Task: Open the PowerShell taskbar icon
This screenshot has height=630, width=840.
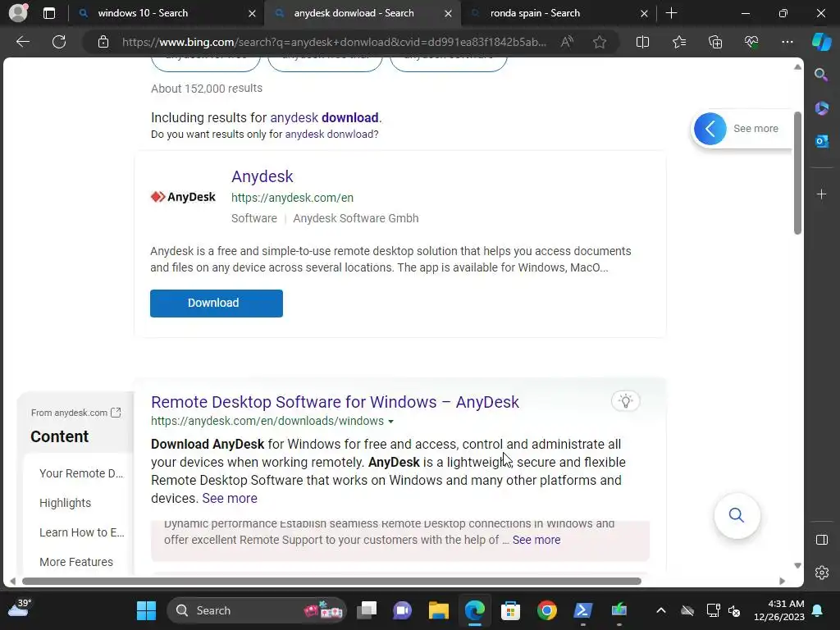Action: click(583, 610)
